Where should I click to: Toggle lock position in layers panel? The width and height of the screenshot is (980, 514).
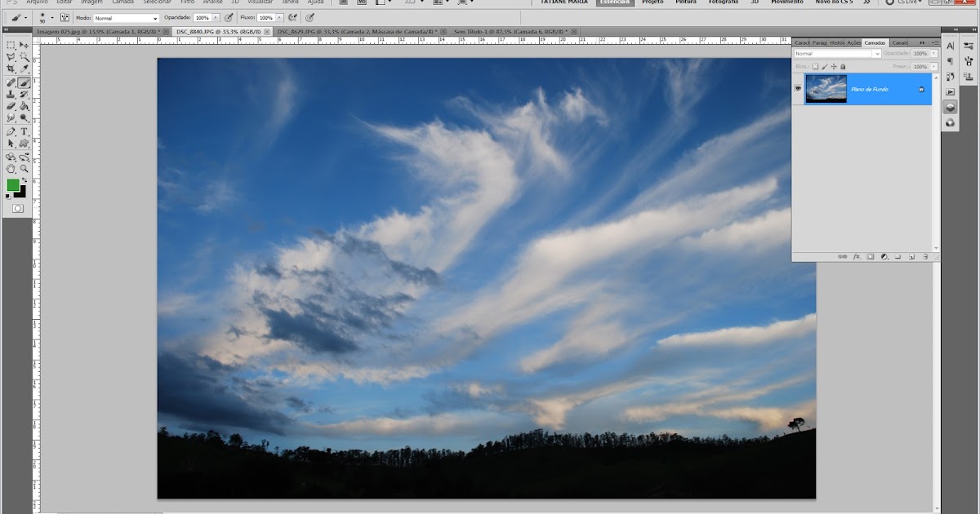coord(834,67)
